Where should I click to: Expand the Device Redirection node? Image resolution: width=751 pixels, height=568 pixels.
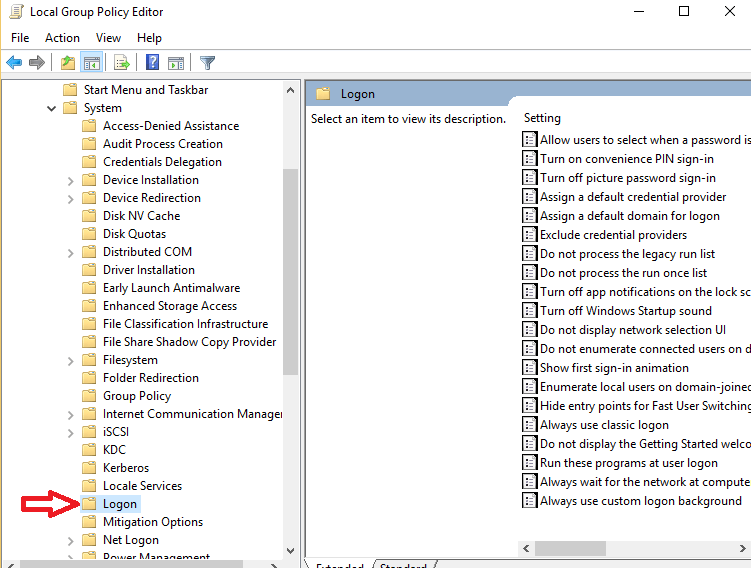[70, 199]
